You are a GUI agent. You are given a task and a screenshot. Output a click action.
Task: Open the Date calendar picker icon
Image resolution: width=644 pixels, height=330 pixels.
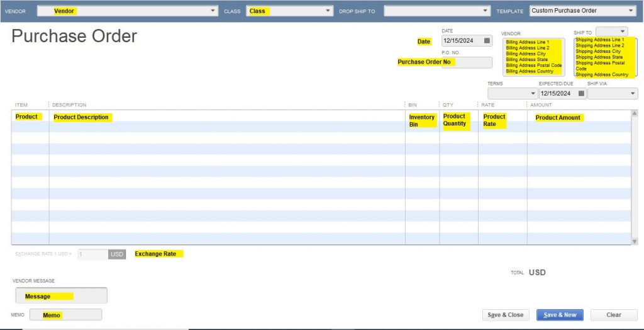click(x=487, y=41)
